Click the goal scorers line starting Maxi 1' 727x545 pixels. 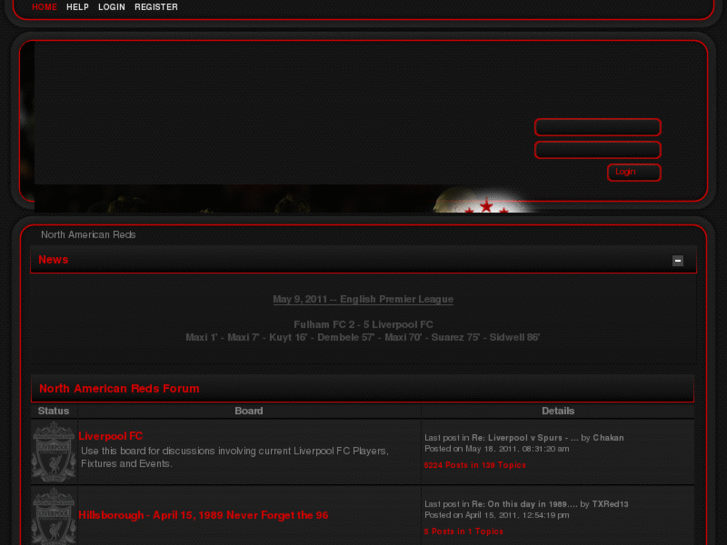click(x=363, y=338)
